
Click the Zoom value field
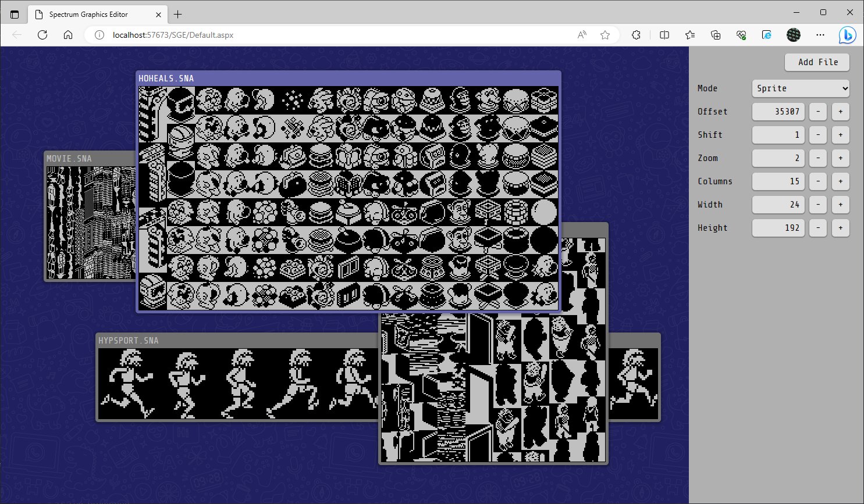[x=778, y=158]
